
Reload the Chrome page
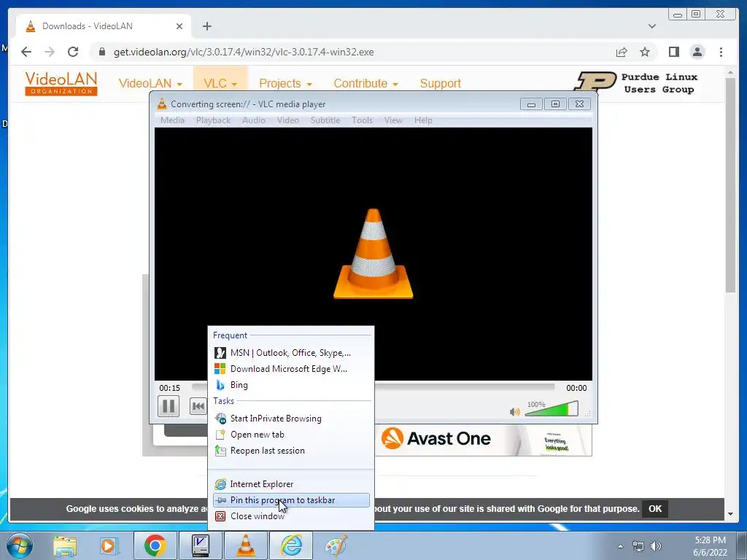point(73,52)
